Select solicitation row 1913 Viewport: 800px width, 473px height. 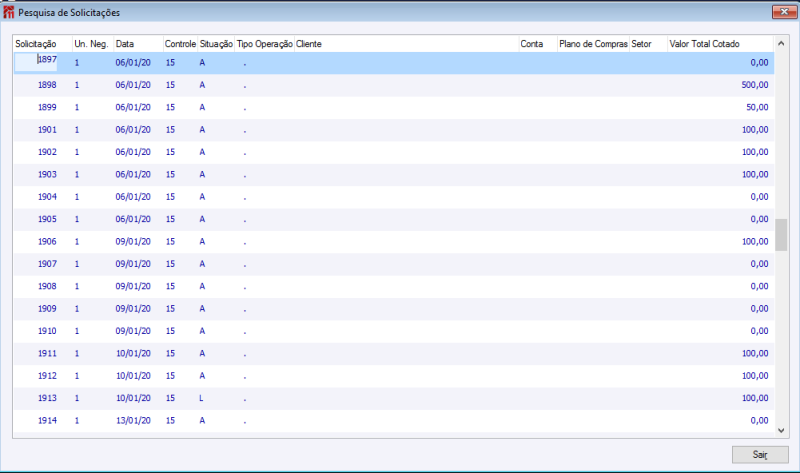coord(394,399)
